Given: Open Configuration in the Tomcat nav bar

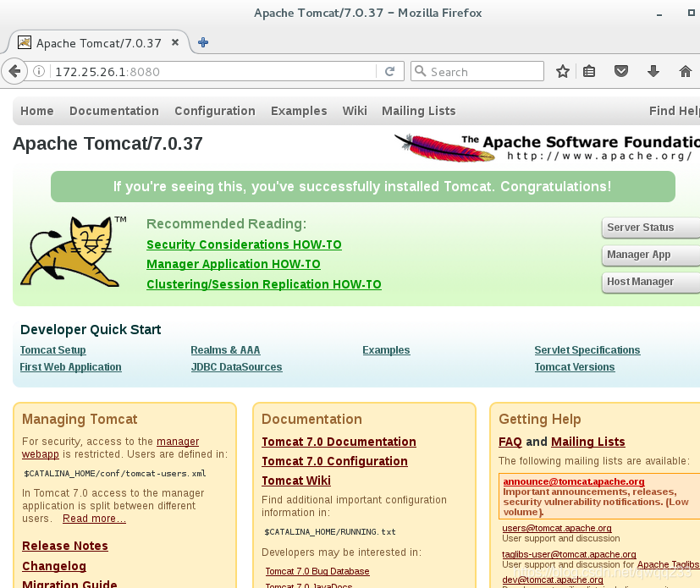Looking at the screenshot, I should pos(215,111).
